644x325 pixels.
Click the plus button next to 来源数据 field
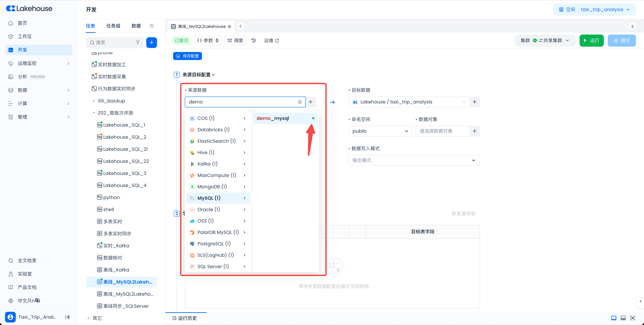tap(311, 102)
